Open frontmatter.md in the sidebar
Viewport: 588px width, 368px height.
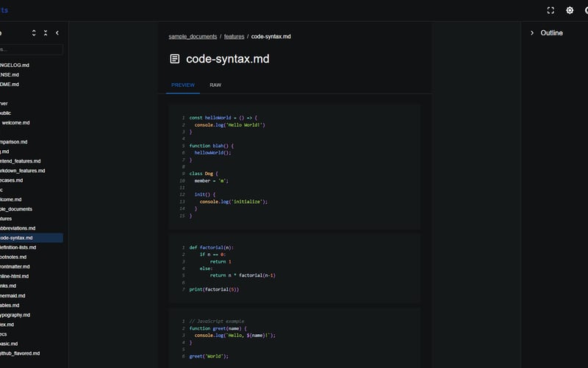coord(15,266)
